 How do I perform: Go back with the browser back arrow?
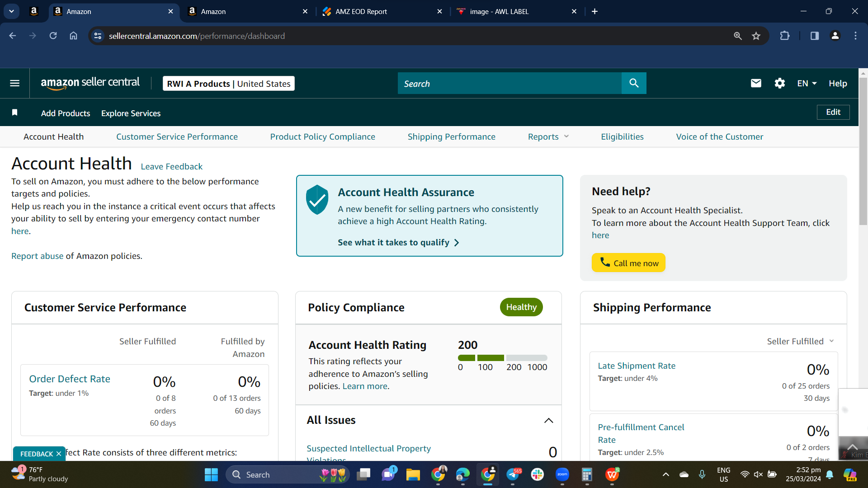(13, 36)
